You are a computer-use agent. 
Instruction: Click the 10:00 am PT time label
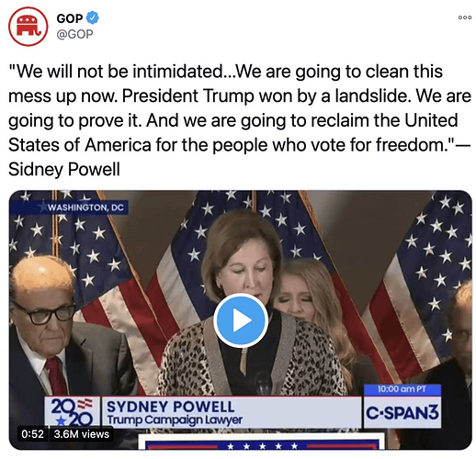402,389
